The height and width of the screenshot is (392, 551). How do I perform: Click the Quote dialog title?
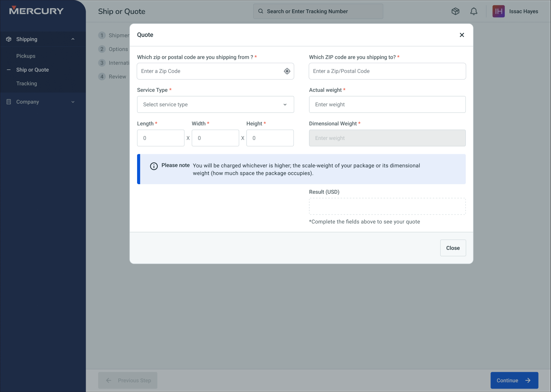(x=145, y=35)
